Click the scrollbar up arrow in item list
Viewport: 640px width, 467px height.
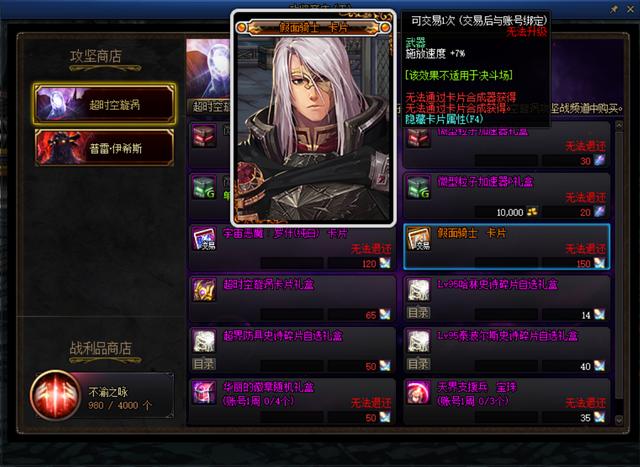coord(619,125)
